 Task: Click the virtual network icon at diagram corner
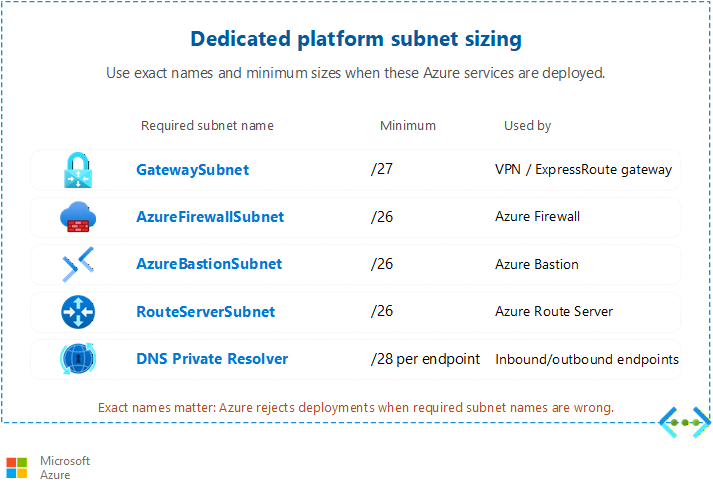(x=685, y=423)
